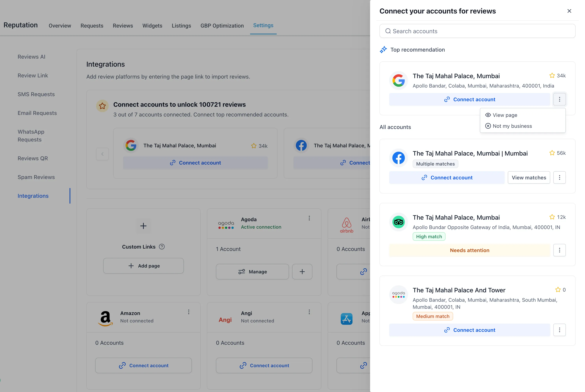Click the previous arrow in recommended accounts carousel
Screen dimensions: 585x392
[x=102, y=154]
